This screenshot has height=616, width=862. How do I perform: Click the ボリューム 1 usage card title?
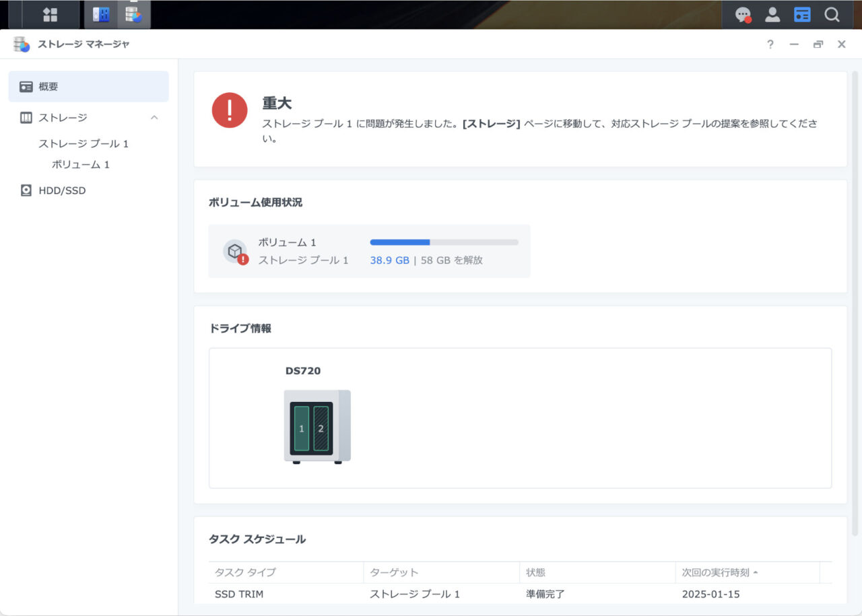tap(288, 242)
